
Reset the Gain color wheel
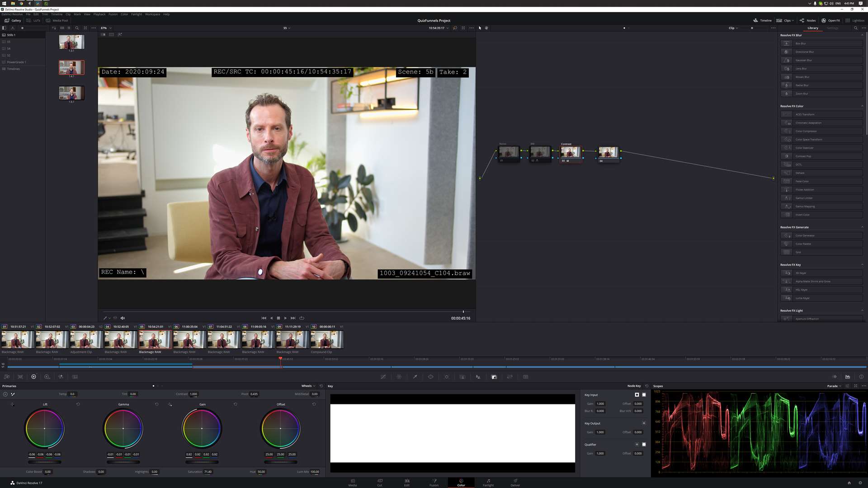[x=236, y=404]
